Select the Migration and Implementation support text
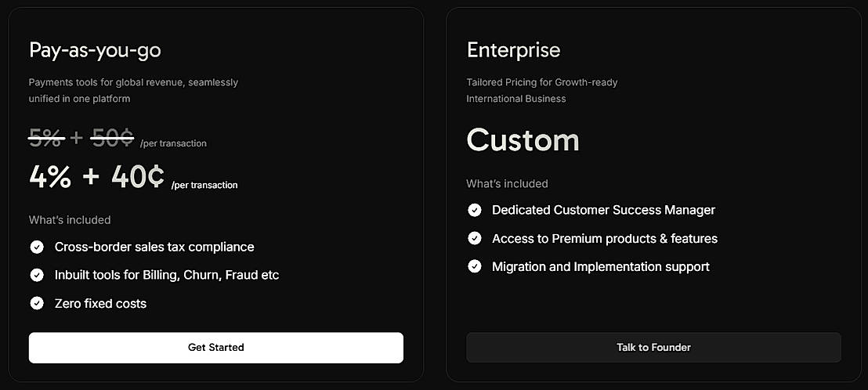868x390 pixels. coord(600,267)
